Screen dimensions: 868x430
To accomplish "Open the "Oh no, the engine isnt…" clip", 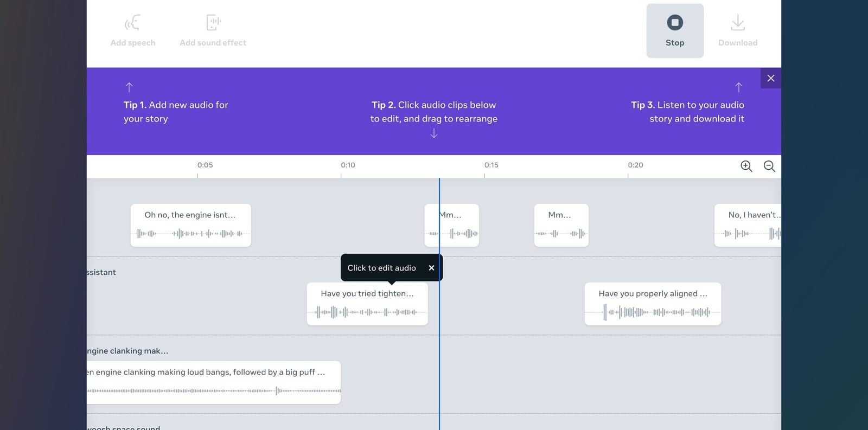I will [190, 225].
